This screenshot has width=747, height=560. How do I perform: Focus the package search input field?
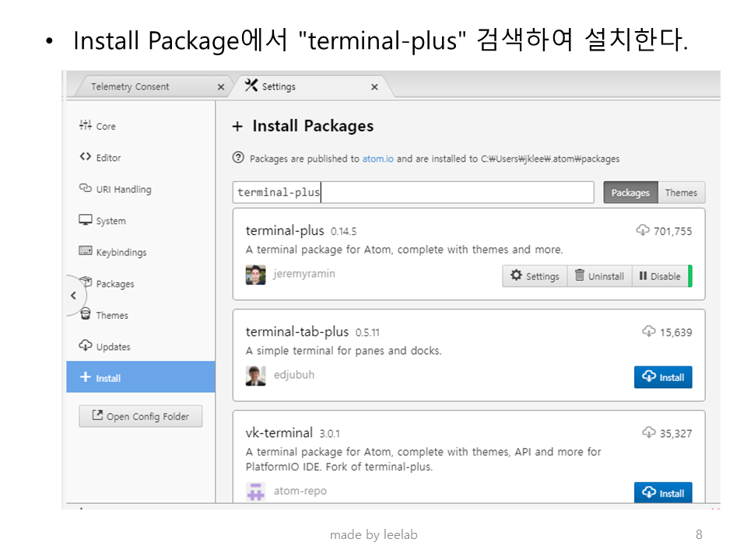(413, 192)
